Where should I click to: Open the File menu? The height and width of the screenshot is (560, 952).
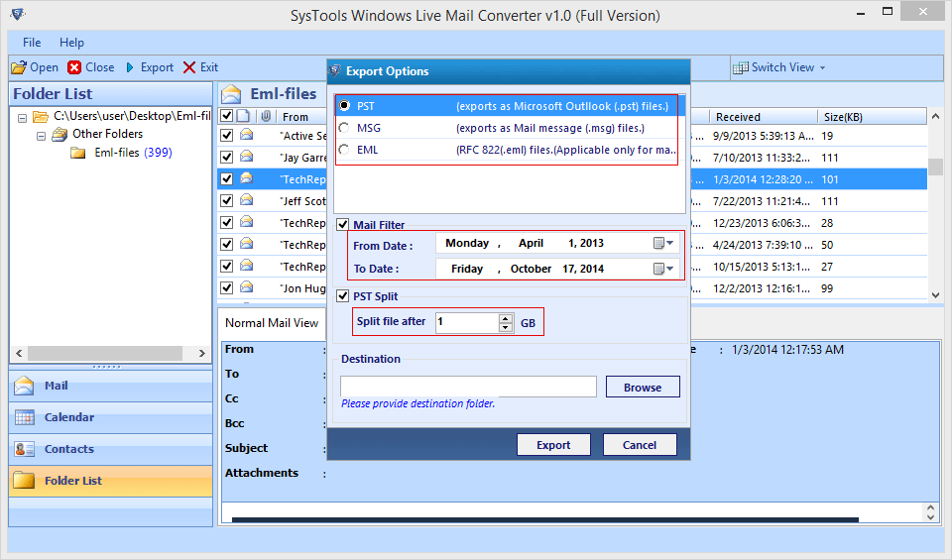tap(32, 43)
